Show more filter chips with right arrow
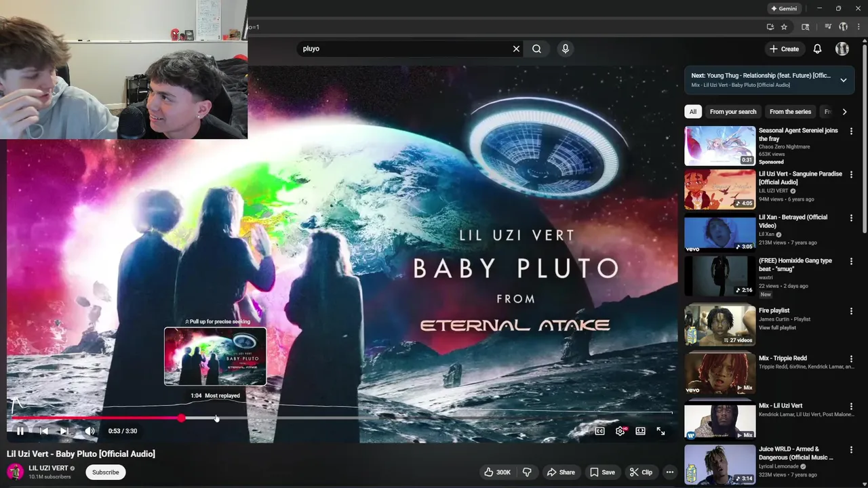 click(844, 112)
